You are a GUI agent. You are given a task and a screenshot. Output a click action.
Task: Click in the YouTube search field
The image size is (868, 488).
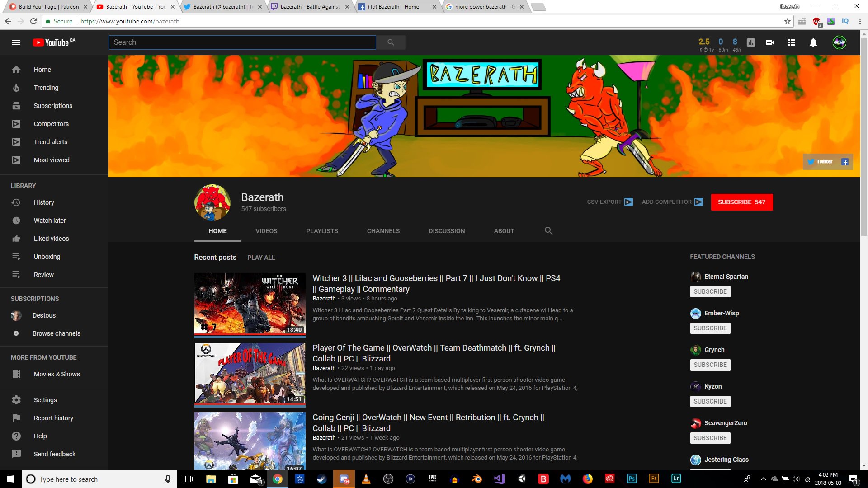tap(242, 42)
